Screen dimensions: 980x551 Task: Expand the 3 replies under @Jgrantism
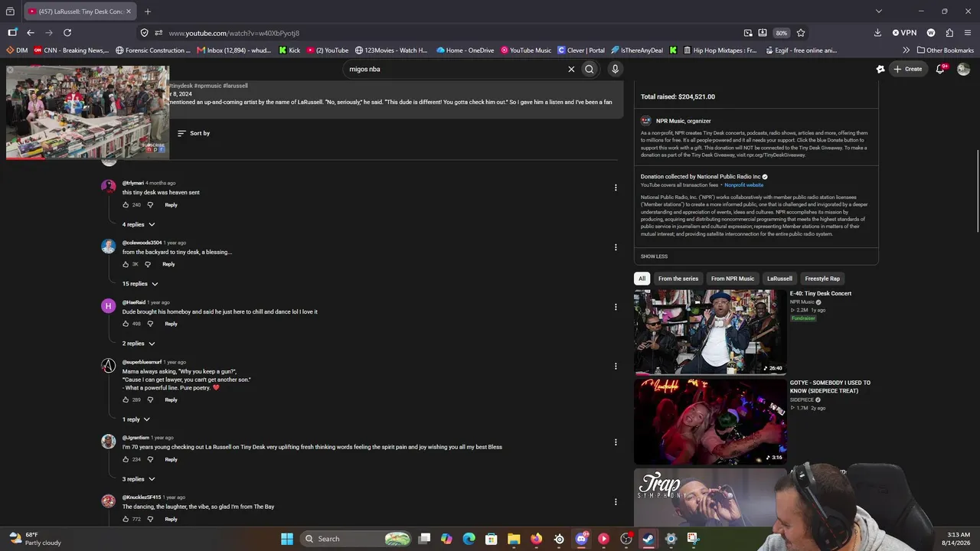click(x=139, y=479)
